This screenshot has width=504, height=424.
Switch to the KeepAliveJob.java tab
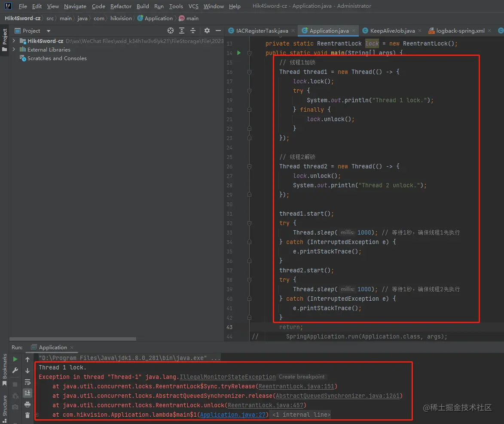click(392, 31)
